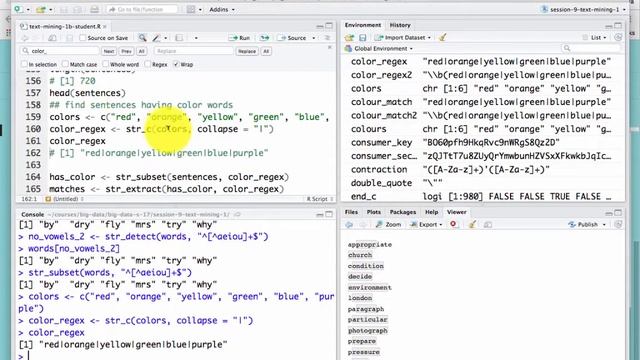Click the color_regex2 variable in Environment
Viewport: 640px width, 360px height.
pyautogui.click(x=382, y=75)
